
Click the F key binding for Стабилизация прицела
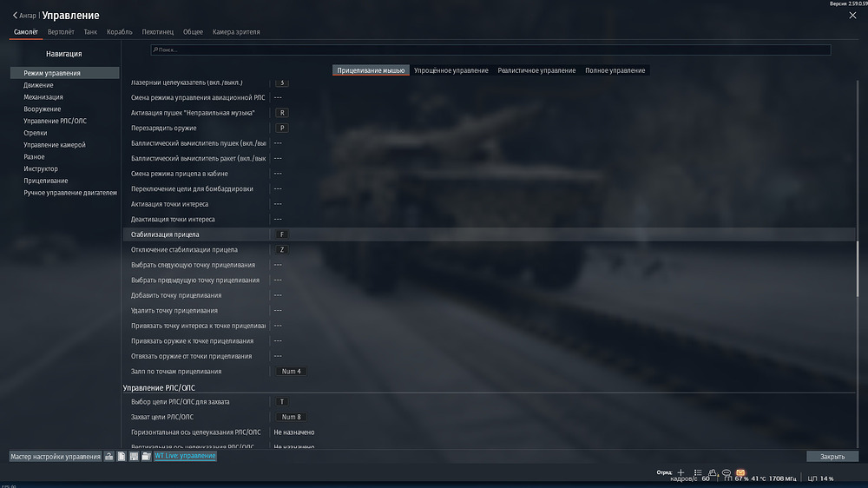(282, 234)
